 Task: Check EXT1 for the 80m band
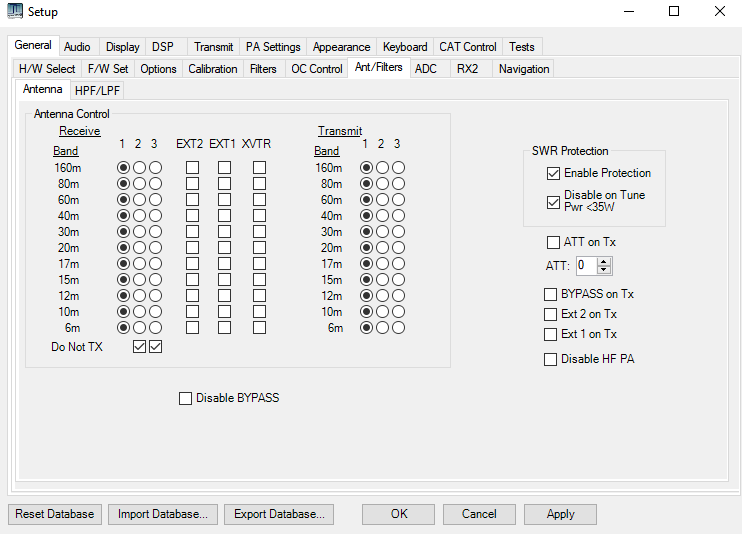click(224, 184)
